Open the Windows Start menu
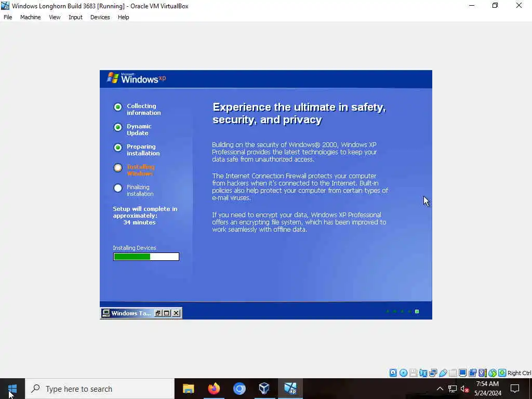 12,389
